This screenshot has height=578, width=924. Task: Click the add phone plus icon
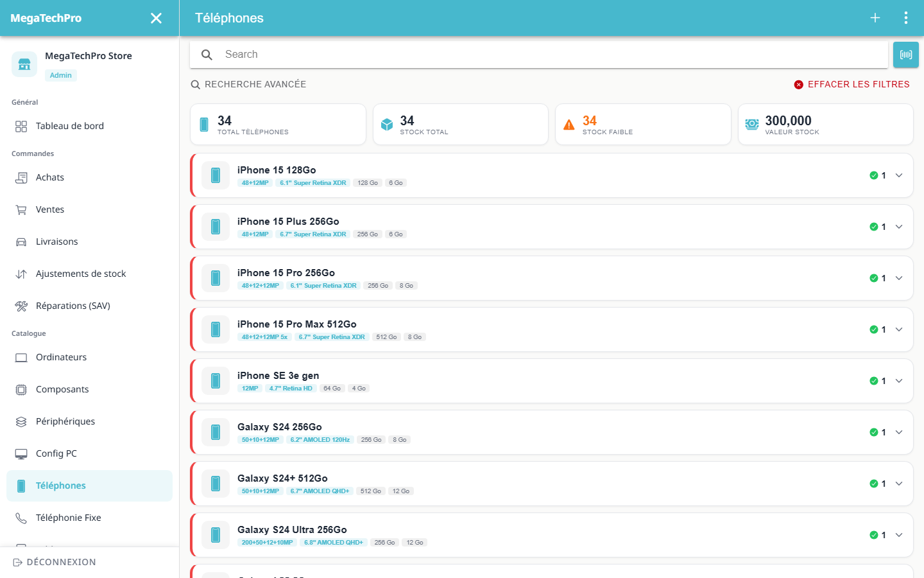pyautogui.click(x=875, y=18)
